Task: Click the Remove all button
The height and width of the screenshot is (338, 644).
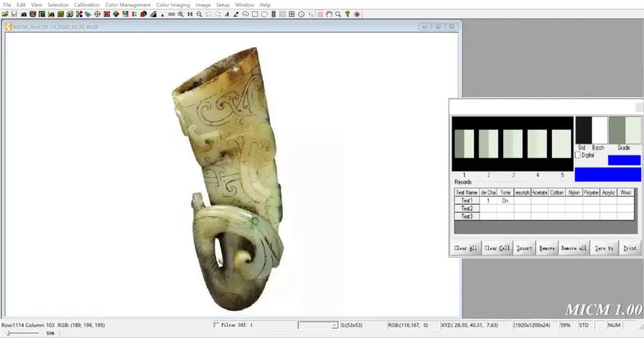Action: [x=574, y=248]
